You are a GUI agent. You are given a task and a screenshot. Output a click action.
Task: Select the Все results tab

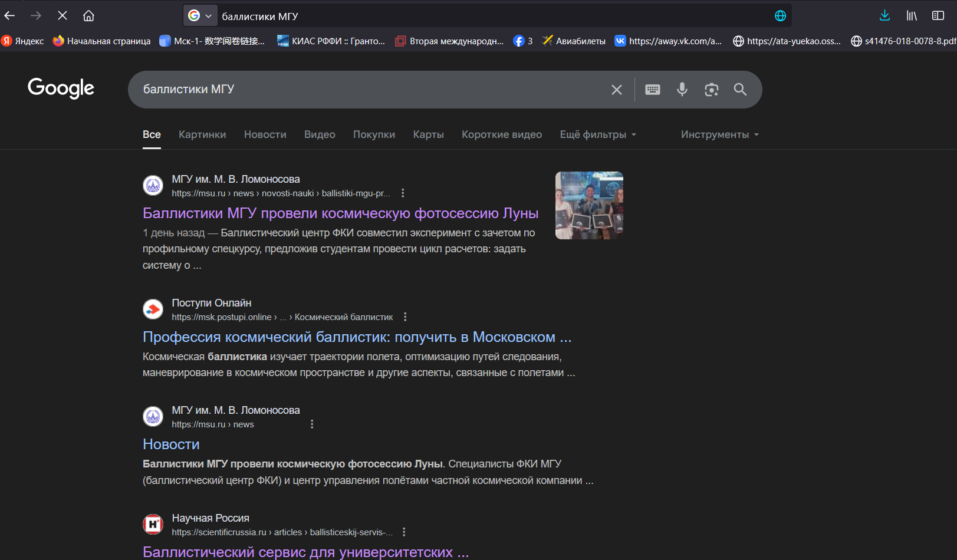coord(152,134)
